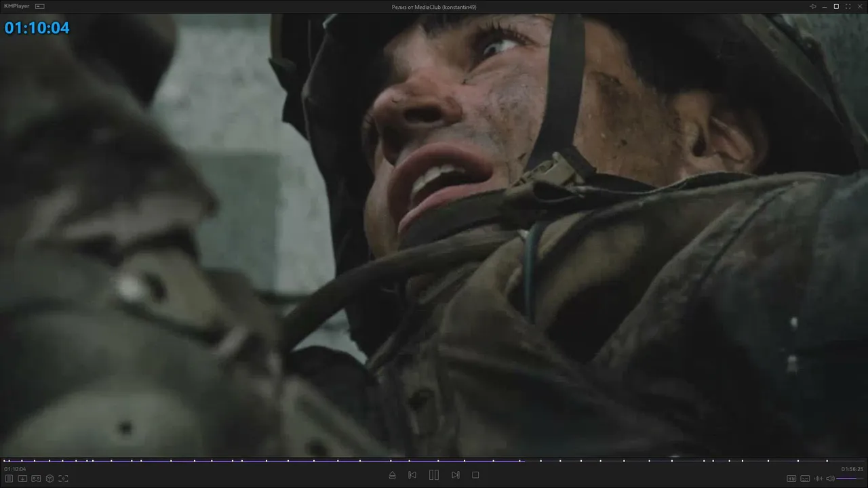The width and height of the screenshot is (868, 488).
Task: Click the elapsed time 01:10:04 under the seek bar
Action: (x=15, y=469)
